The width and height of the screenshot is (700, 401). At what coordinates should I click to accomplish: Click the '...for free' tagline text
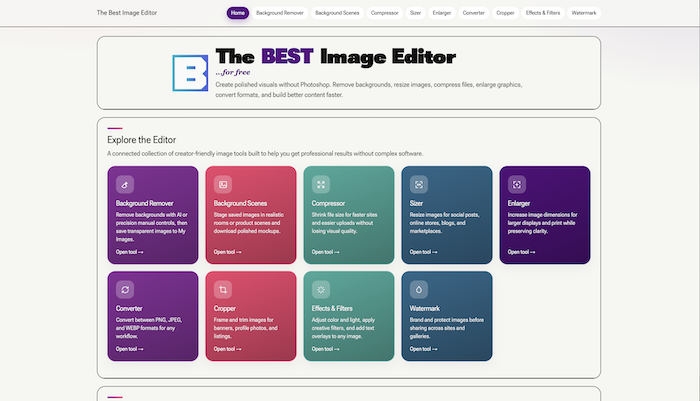coord(233,72)
